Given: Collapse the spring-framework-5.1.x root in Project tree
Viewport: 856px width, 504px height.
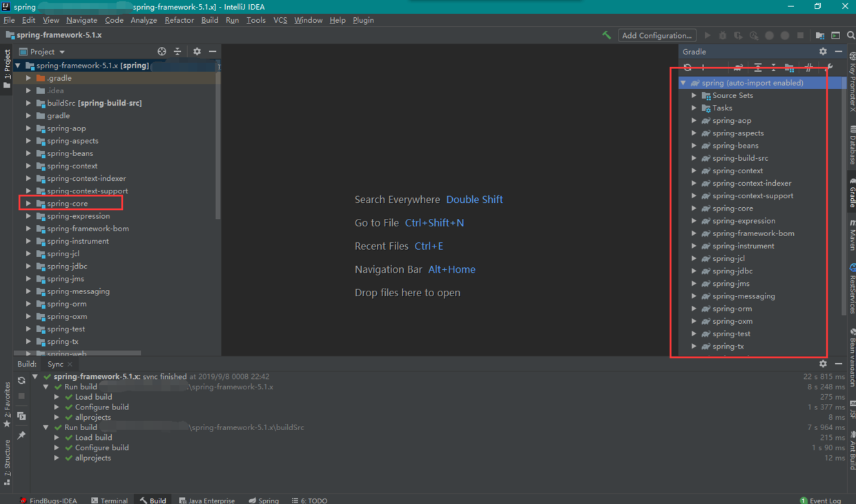Looking at the screenshot, I should pos(18,66).
